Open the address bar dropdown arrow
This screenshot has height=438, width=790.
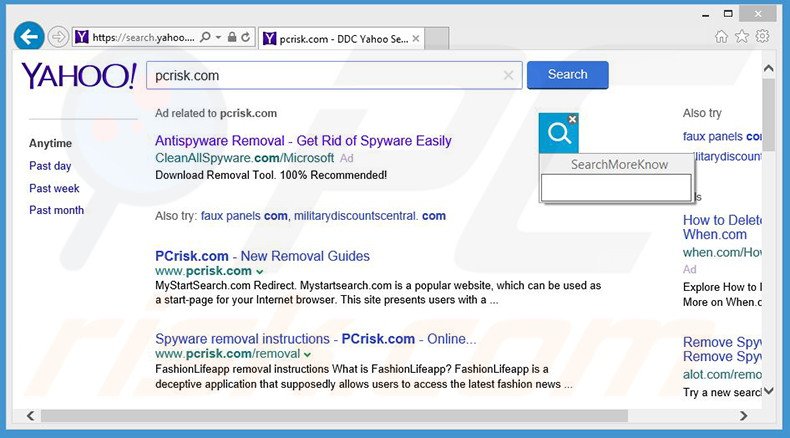218,37
